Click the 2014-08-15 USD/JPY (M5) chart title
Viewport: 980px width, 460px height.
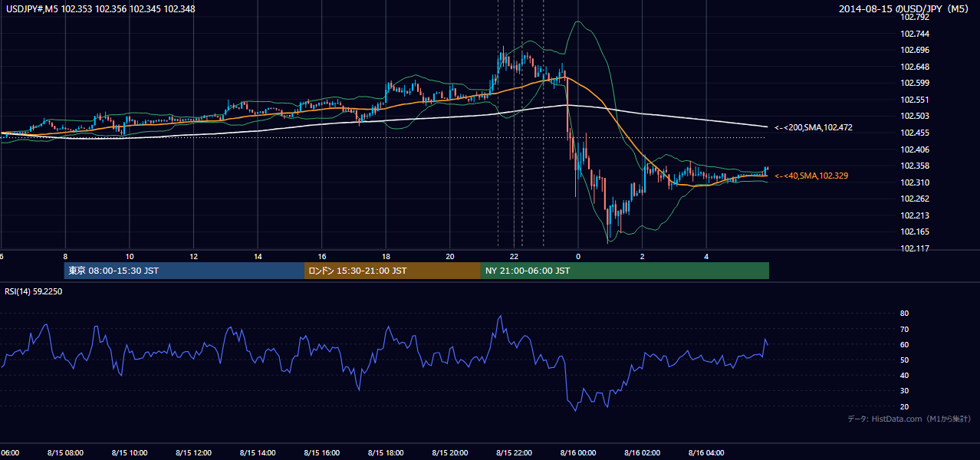905,9
